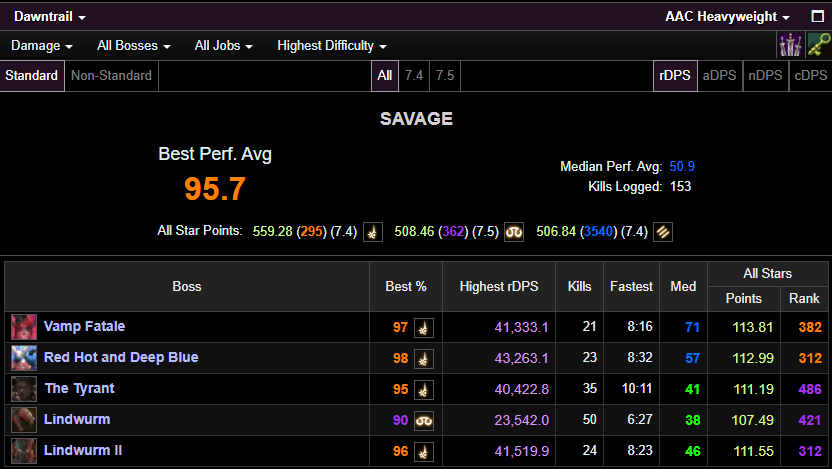The height and width of the screenshot is (469, 832).
Task: Open the AAC Heavyweight zone dropdown
Action: [x=727, y=16]
